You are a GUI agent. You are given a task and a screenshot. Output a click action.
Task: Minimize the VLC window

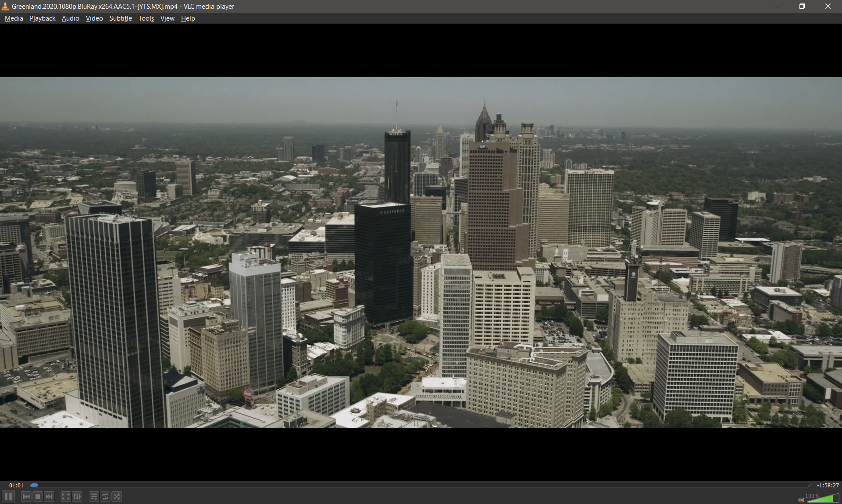pos(777,6)
